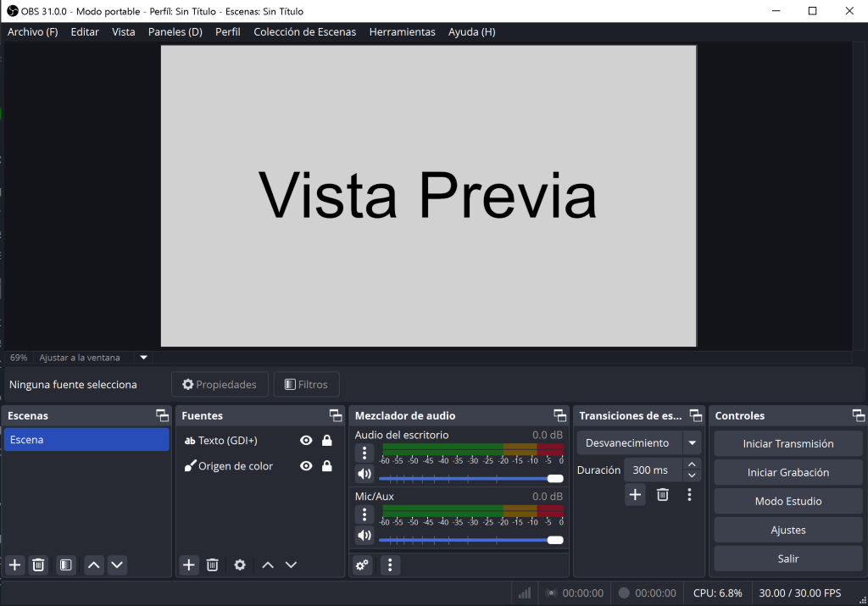The height and width of the screenshot is (606, 868).
Task: Click the vertical ellipsis on Audio del escritorio
Action: coord(364,453)
